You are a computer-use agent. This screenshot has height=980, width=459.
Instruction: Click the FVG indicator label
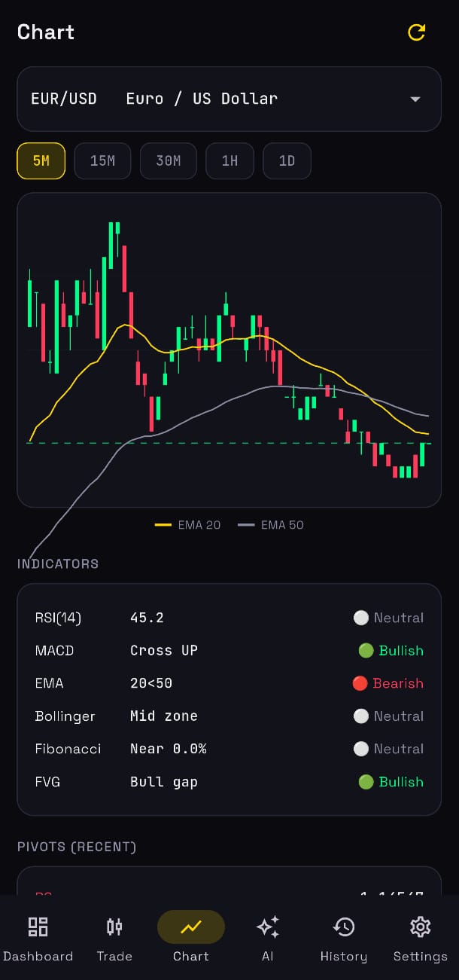click(47, 782)
